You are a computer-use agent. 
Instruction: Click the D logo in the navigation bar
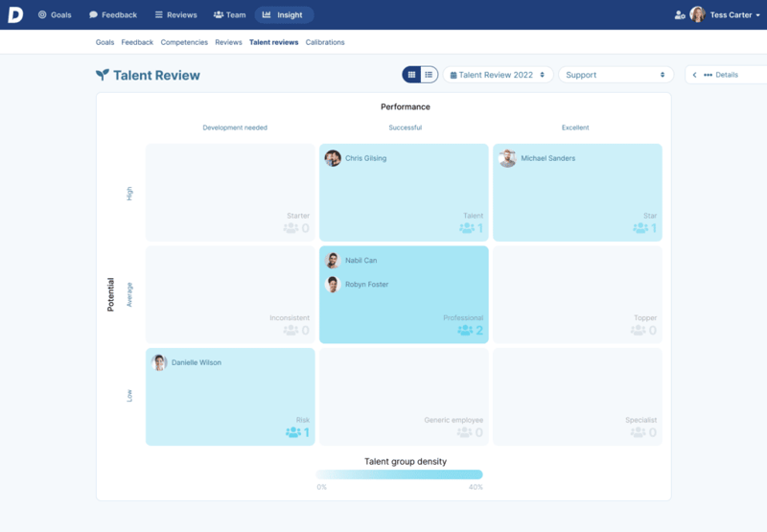[x=14, y=14]
